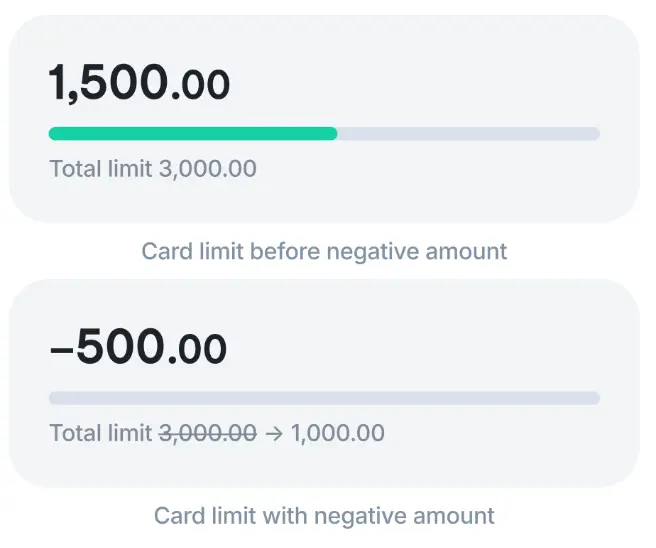Click the struck-through 3,000.00 old limit

pos(207,434)
